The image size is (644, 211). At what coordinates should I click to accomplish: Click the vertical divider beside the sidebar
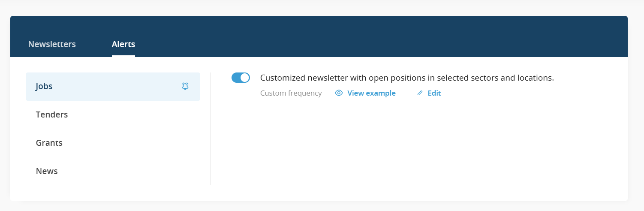pyautogui.click(x=211, y=129)
